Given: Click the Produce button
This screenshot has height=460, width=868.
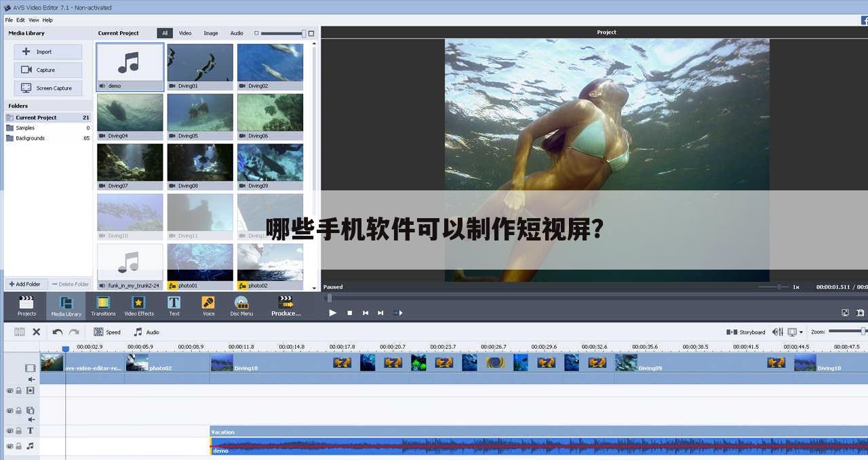Looking at the screenshot, I should [x=286, y=306].
